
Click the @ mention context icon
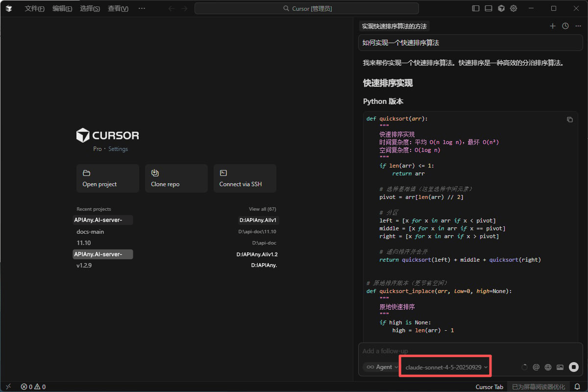[x=536, y=367]
